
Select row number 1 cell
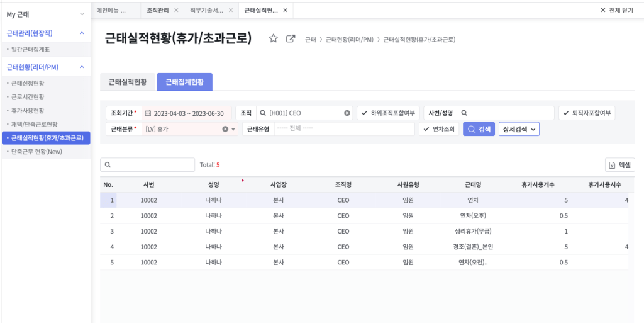pos(108,201)
